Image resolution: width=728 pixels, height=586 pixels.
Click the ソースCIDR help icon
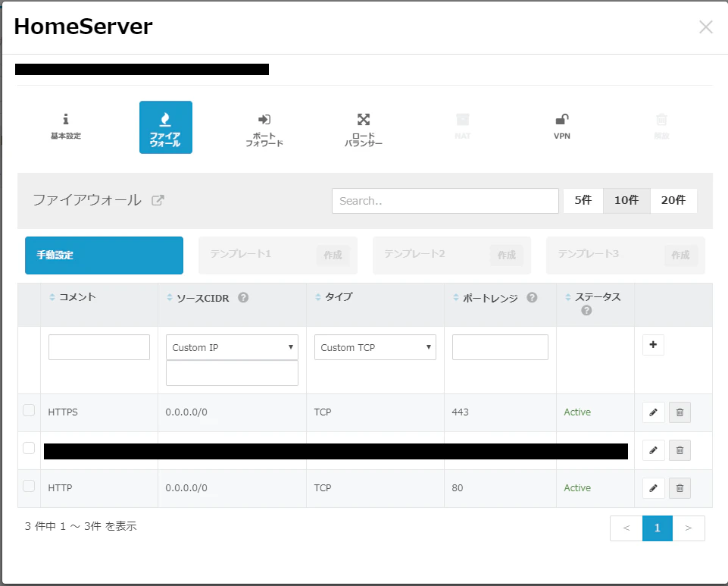pos(243,297)
